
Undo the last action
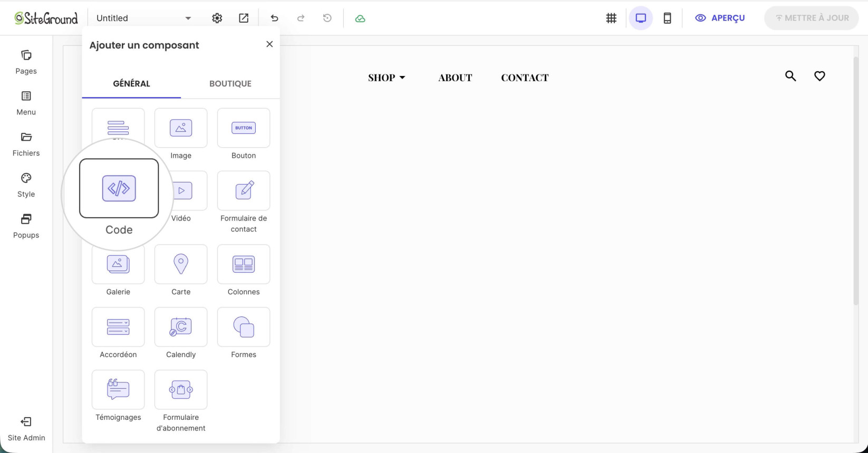(x=274, y=18)
